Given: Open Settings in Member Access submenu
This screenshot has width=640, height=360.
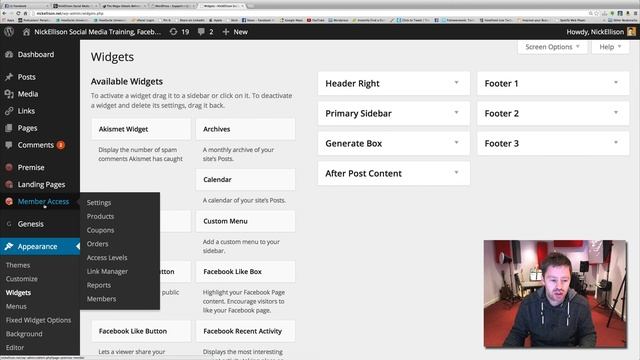Looking at the screenshot, I should (99, 202).
